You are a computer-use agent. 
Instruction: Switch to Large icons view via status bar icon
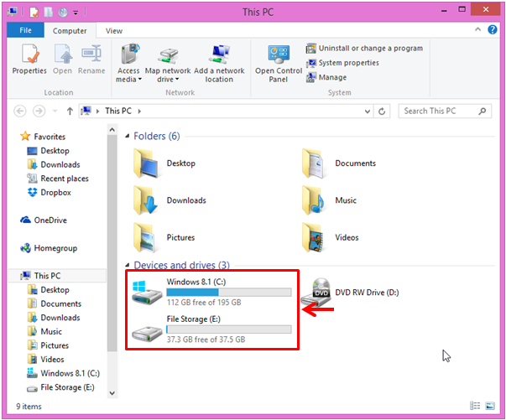(490, 406)
